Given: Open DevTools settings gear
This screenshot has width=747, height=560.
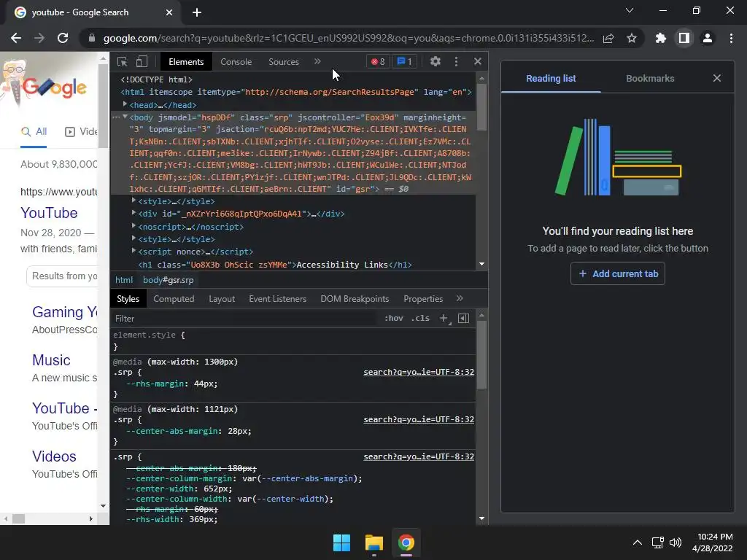Looking at the screenshot, I should point(435,61).
